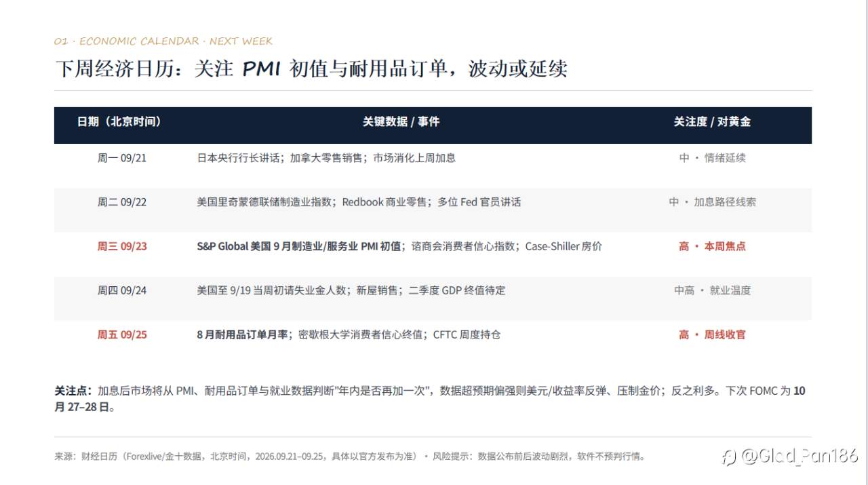Select the red date cell "周五 09/25"
The image size is (868, 485).
(122, 334)
